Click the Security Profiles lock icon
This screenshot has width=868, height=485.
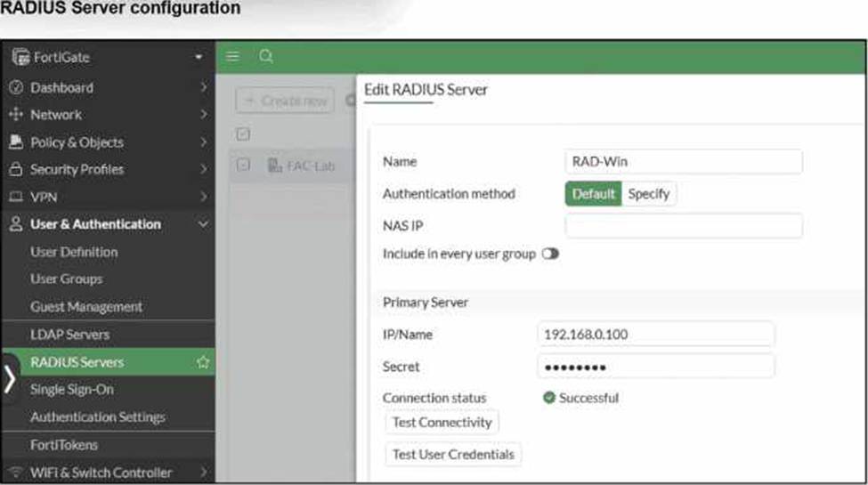(x=15, y=169)
